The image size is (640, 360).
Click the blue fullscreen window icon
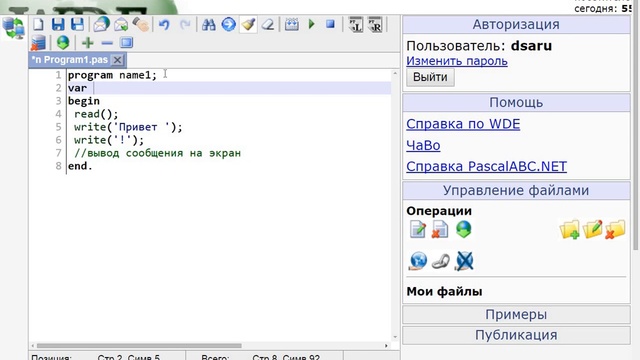(x=127, y=42)
